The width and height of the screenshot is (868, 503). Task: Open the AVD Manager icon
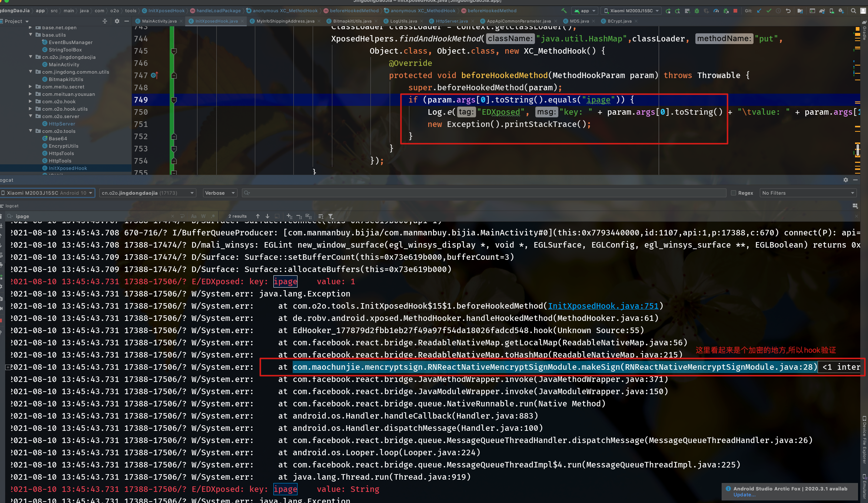(x=832, y=11)
